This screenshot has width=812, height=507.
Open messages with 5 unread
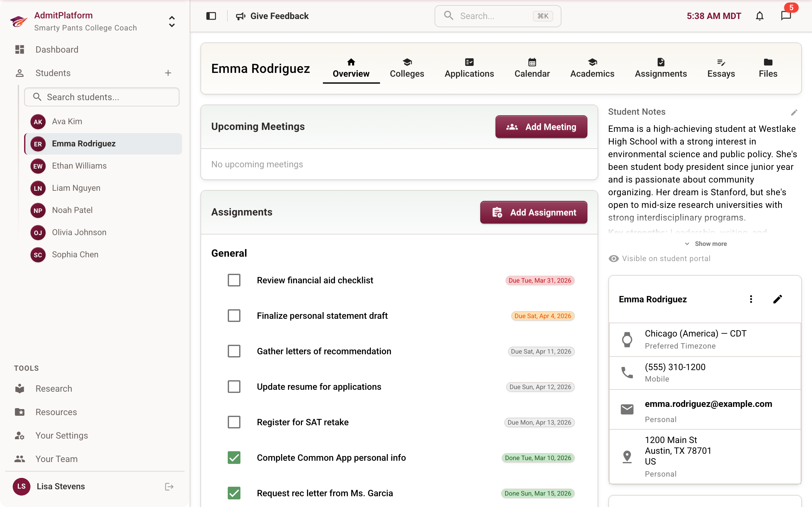click(x=786, y=16)
